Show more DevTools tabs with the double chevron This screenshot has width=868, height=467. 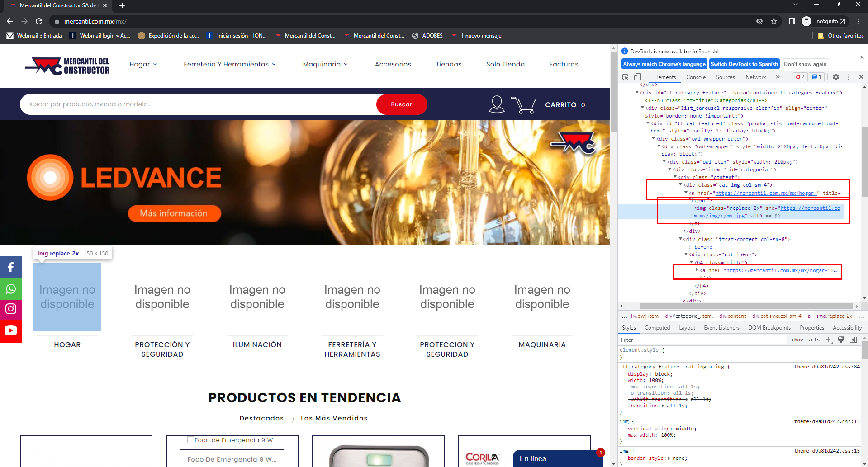778,77
